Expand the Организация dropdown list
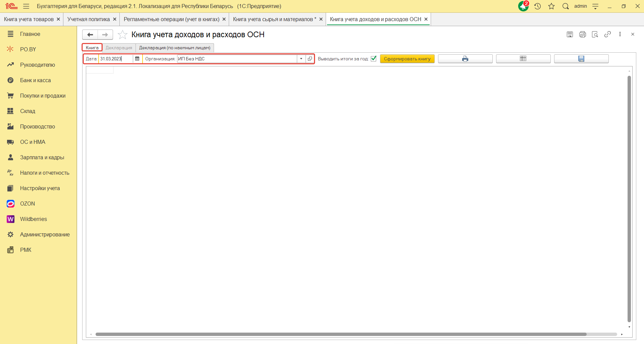The width and height of the screenshot is (644, 344). 301,59
